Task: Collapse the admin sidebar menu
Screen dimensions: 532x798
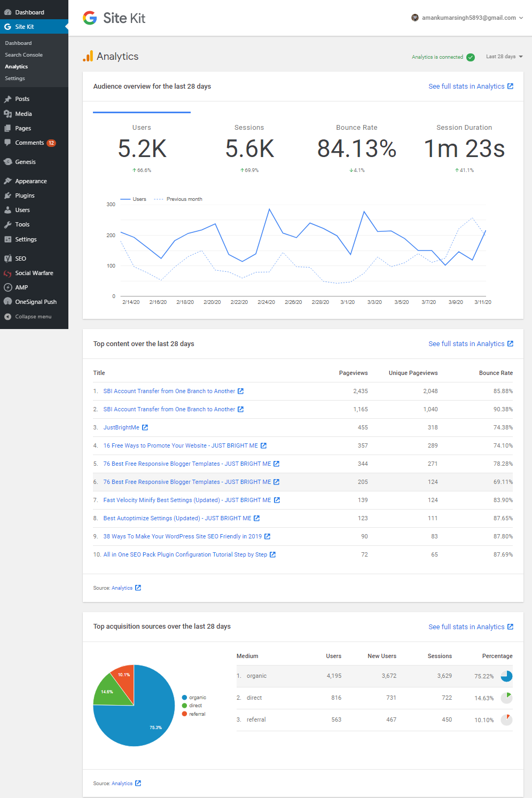Action: [28, 317]
